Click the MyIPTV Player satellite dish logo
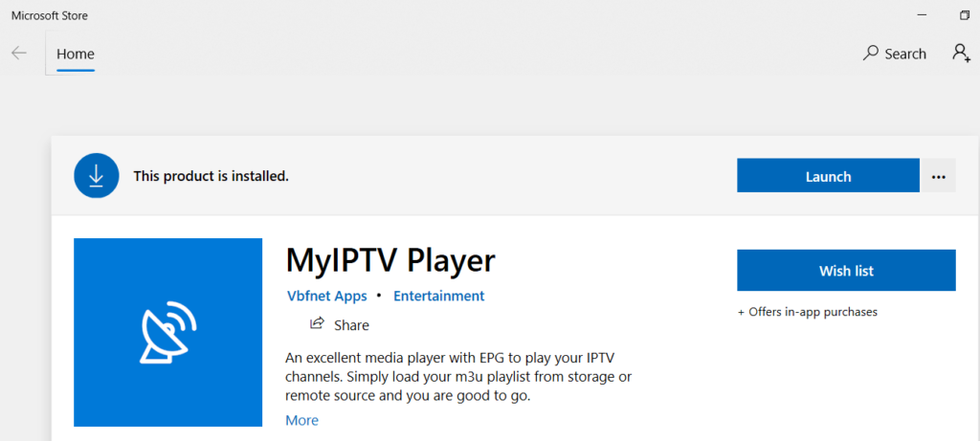The width and height of the screenshot is (980, 441). point(167,332)
